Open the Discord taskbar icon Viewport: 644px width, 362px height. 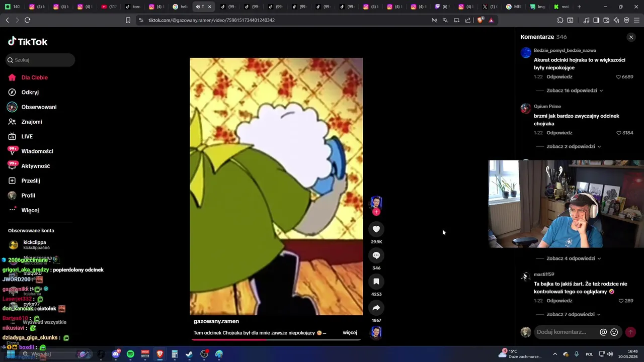(x=116, y=354)
